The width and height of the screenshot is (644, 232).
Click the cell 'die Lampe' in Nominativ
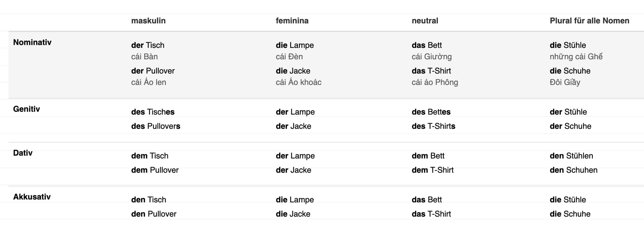[x=295, y=45]
